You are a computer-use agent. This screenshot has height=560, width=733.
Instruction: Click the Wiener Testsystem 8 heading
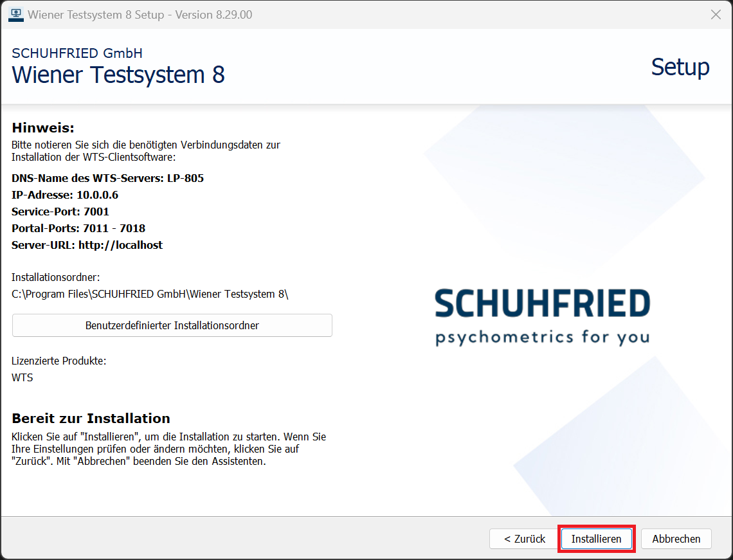[118, 75]
